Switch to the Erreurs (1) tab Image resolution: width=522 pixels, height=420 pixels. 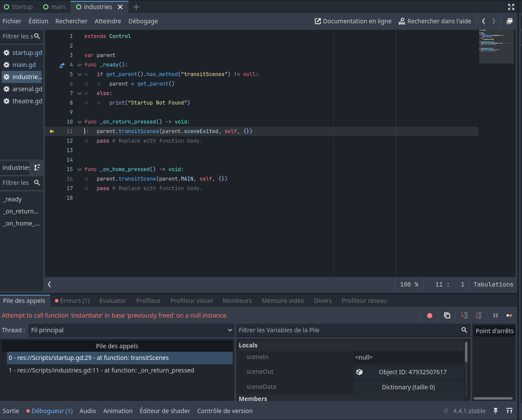point(72,300)
